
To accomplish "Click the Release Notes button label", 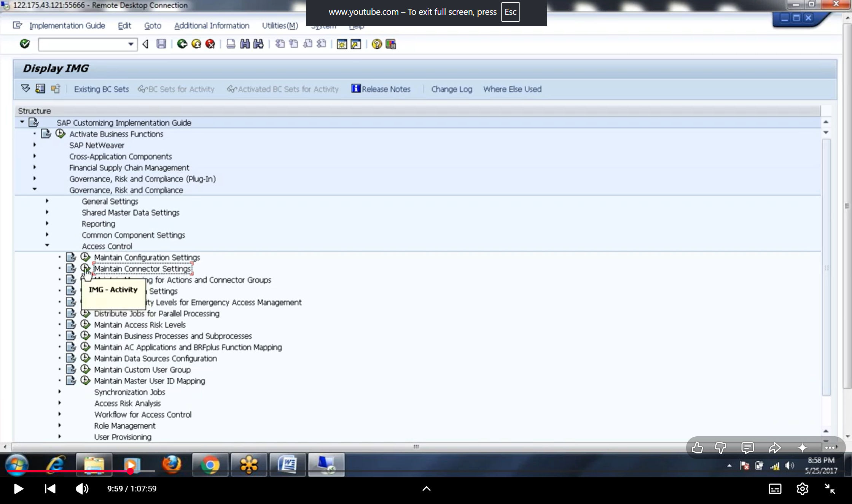I will click(386, 89).
